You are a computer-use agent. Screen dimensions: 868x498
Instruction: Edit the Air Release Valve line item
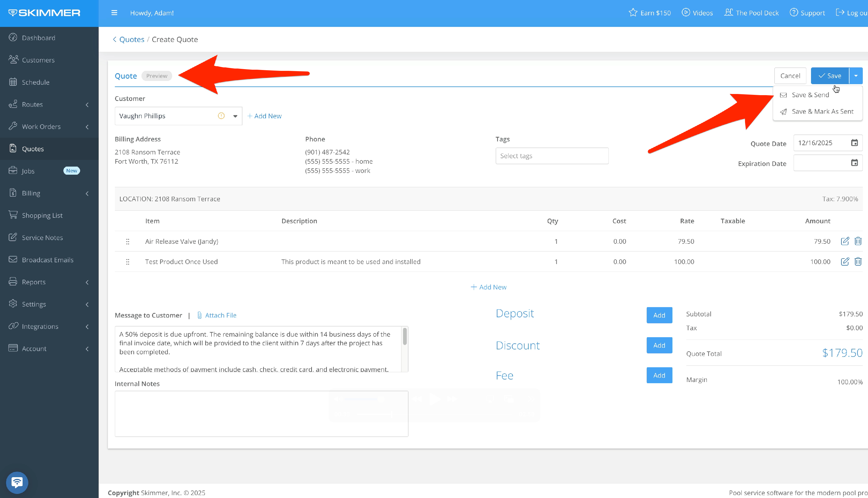tap(844, 241)
